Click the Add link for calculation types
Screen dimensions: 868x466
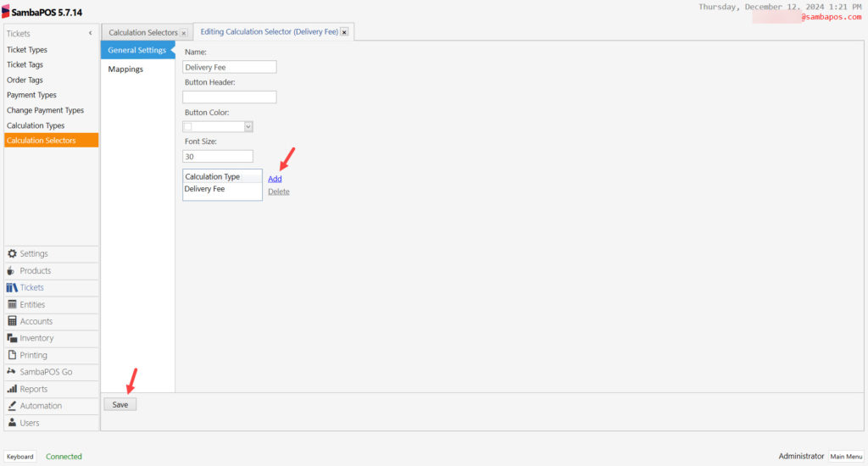point(275,179)
